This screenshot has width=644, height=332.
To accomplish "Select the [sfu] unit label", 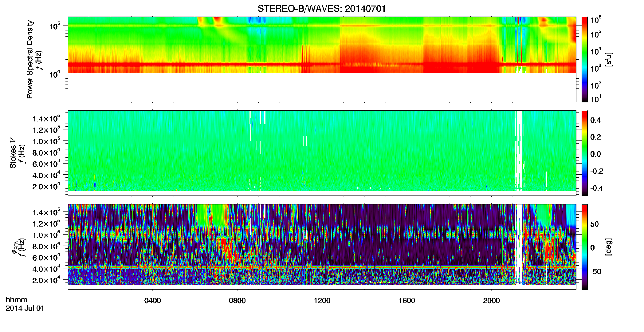I will tap(608, 59).
